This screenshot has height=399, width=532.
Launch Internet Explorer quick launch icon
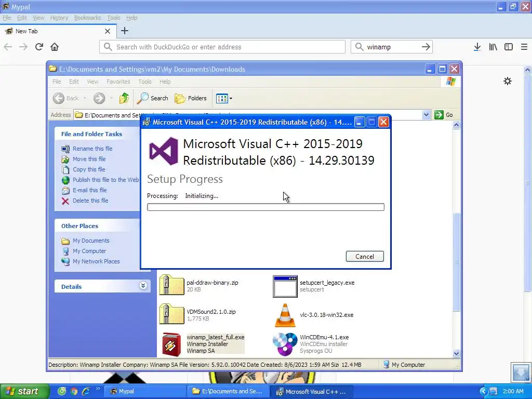[86, 391]
